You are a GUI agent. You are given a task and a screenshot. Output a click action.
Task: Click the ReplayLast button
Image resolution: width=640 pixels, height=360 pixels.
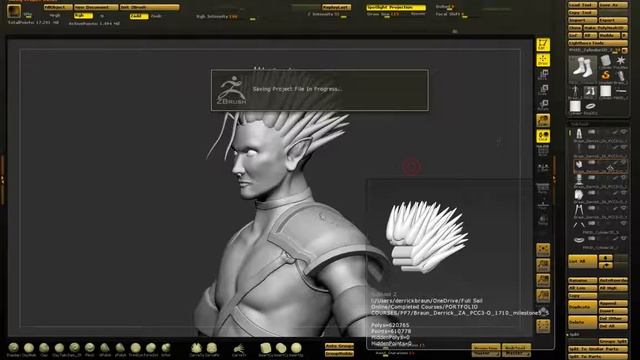(336, 7)
